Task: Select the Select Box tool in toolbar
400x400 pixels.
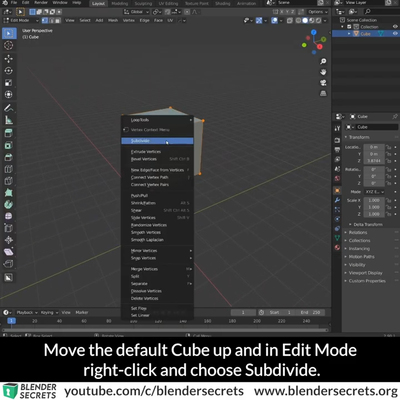Action: pos(9,33)
